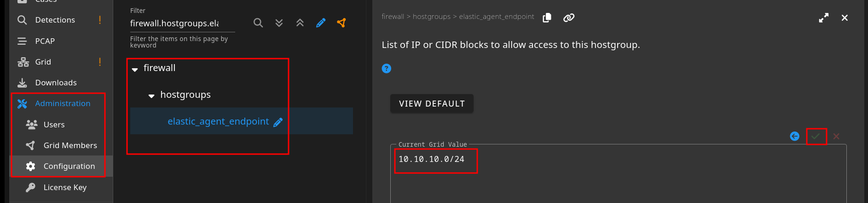868x203 pixels.
Task: Click the blue pencil icon in filter toolbar
Action: [321, 23]
